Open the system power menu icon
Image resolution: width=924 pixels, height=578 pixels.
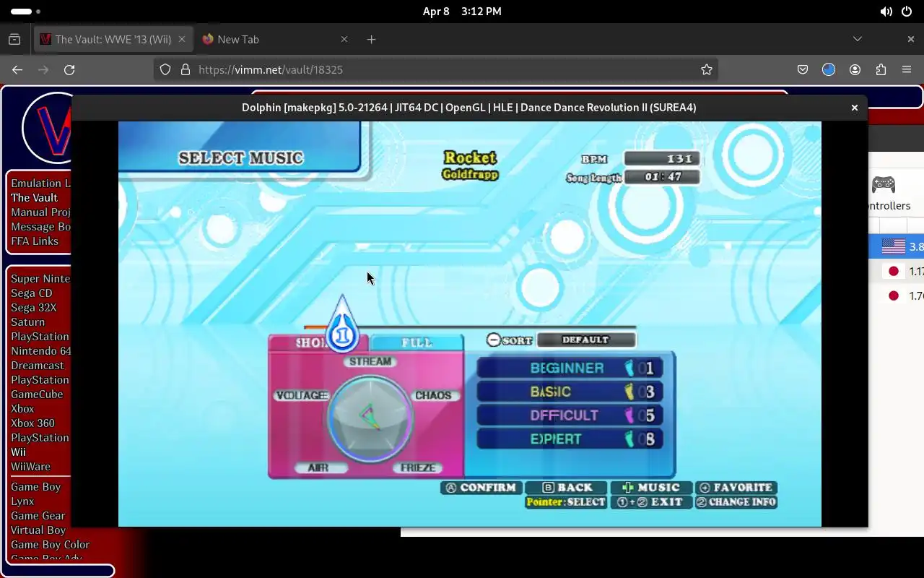click(907, 12)
